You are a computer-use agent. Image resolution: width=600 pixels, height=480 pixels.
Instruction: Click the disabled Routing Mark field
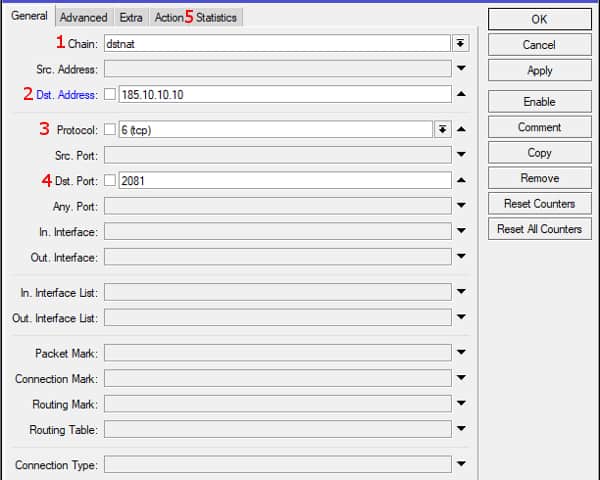pyautogui.click(x=278, y=404)
